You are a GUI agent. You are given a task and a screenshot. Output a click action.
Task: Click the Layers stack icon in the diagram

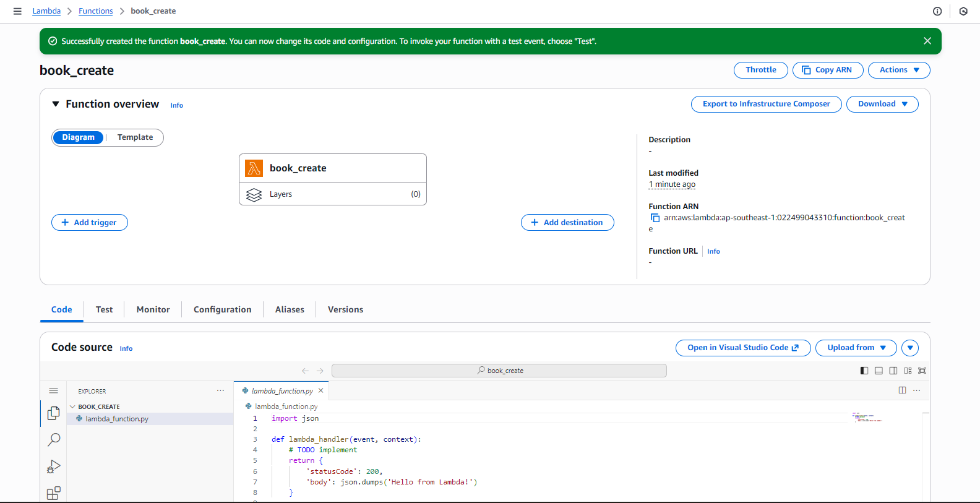(254, 194)
